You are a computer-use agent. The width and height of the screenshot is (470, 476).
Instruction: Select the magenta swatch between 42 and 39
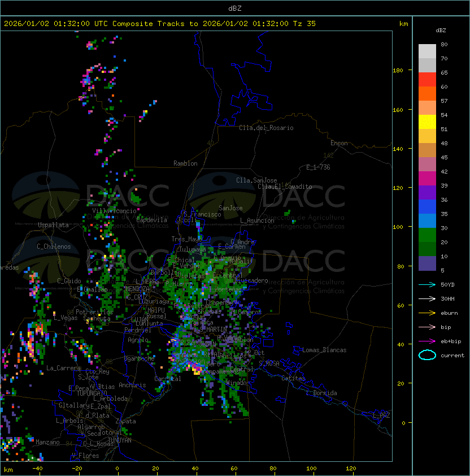click(x=427, y=179)
